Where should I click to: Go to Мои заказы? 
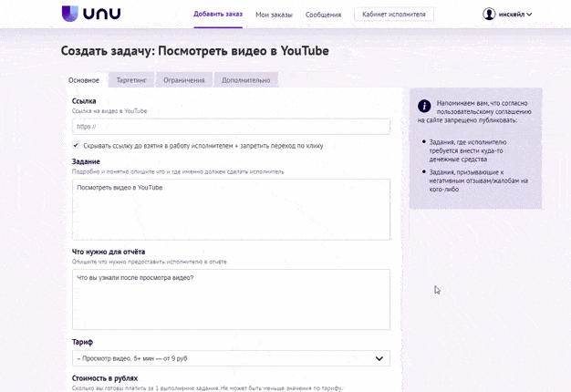tap(274, 15)
